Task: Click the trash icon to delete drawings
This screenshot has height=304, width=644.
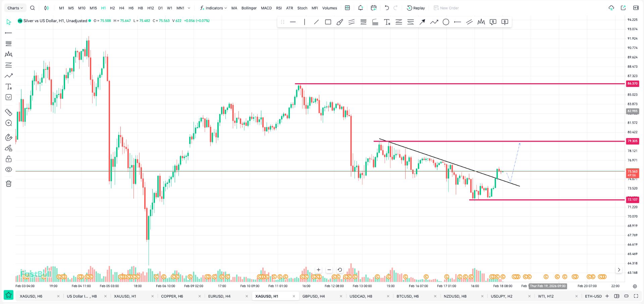Action: click(9, 184)
